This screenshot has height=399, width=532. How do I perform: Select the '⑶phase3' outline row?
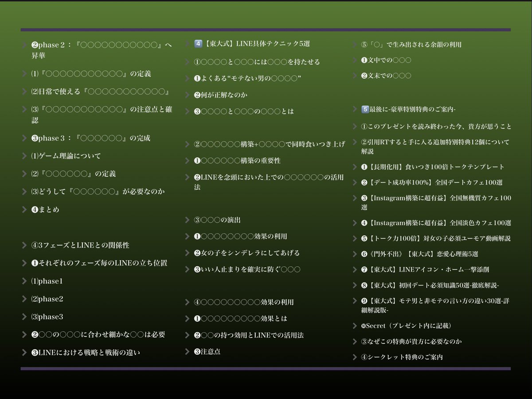coord(47,317)
